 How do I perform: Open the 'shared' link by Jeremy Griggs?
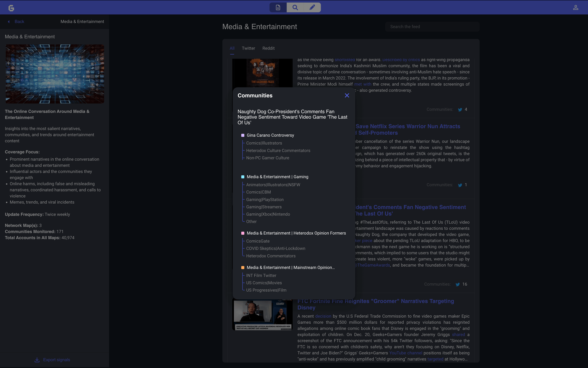pos(458,335)
